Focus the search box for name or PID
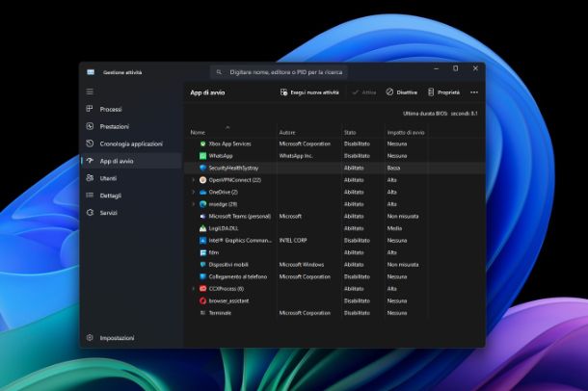588x391 pixels. click(x=279, y=72)
